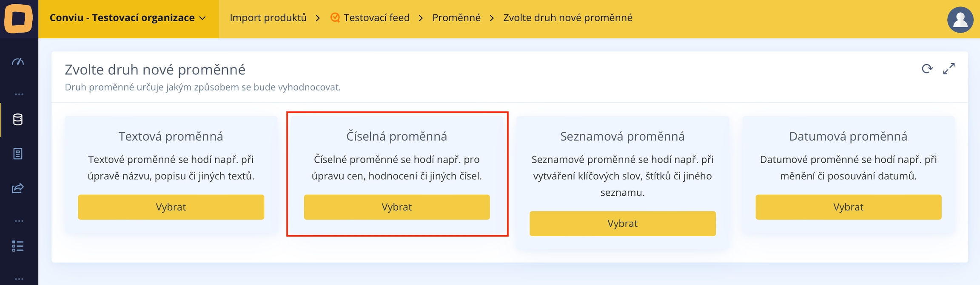Viewport: 980px width, 285px height.
Task: Expand panel to fullscreen with arrows icon
Action: click(x=949, y=69)
